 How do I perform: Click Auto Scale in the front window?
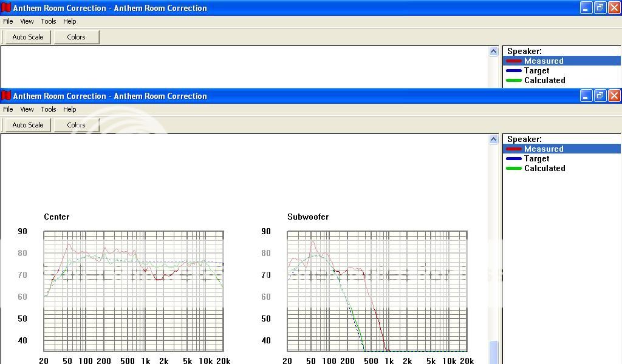pyautogui.click(x=28, y=125)
